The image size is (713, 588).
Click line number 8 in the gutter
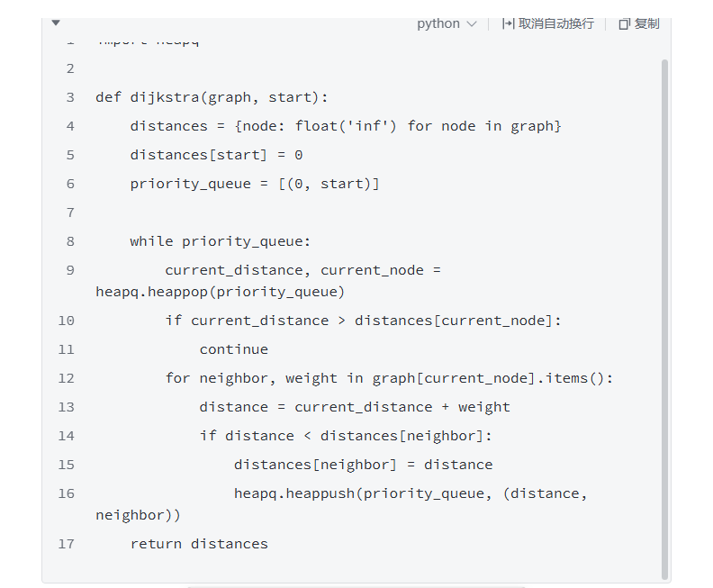coord(70,241)
